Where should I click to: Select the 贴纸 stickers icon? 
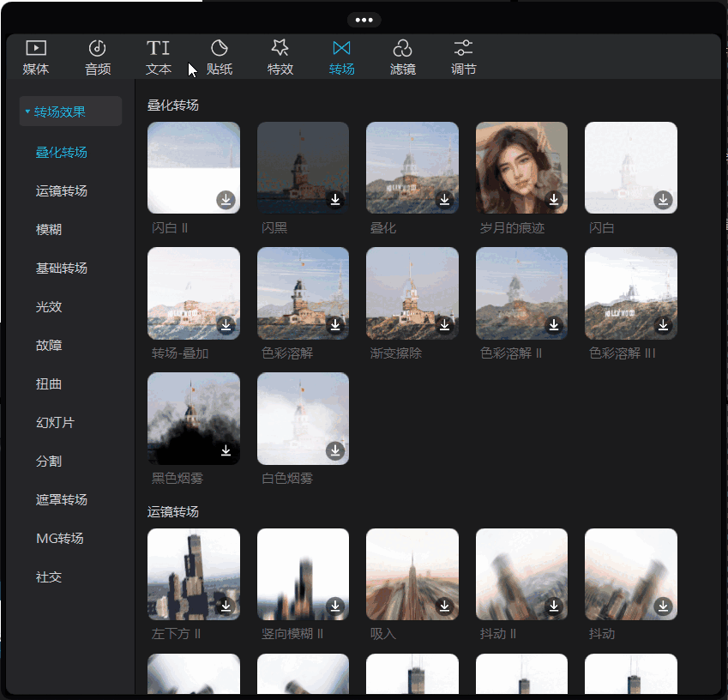coord(220,57)
